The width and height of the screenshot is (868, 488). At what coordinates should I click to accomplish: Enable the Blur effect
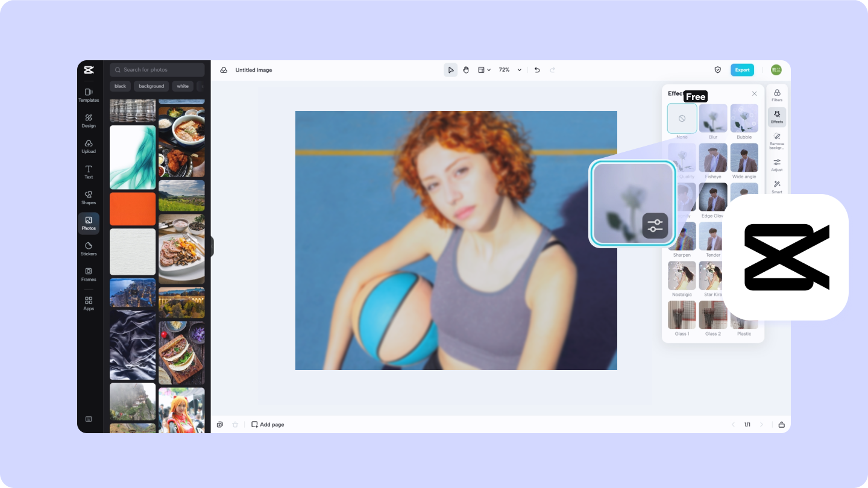pos(713,118)
